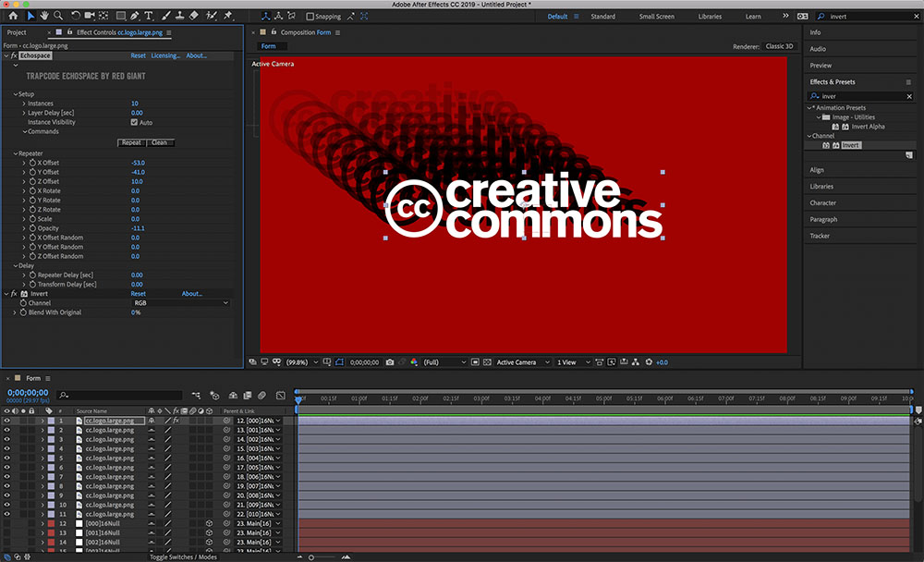Select the Unified Camera tool
This screenshot has width=924, height=562.
pos(90,16)
